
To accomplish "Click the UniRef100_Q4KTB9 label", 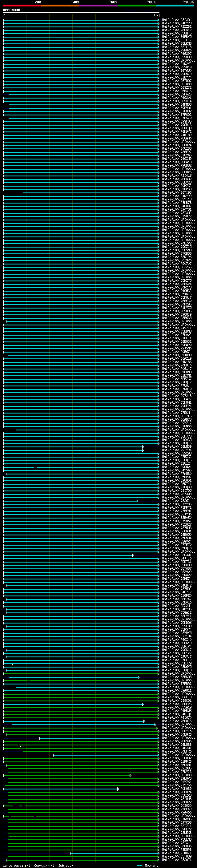I will (x=177, y=135).
